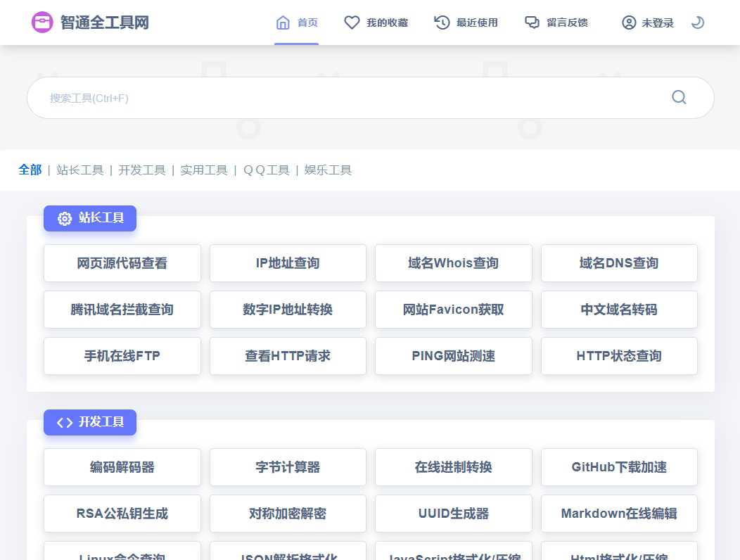The width and height of the screenshot is (740, 560).
Task: Open favorites via the heart icon
Action: coord(352,22)
